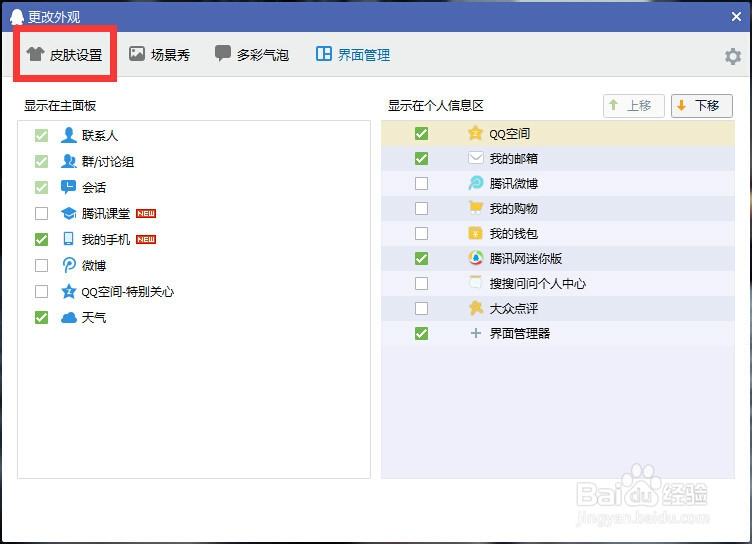Click the red NEW badge beside 腾讯课堂

click(x=146, y=213)
